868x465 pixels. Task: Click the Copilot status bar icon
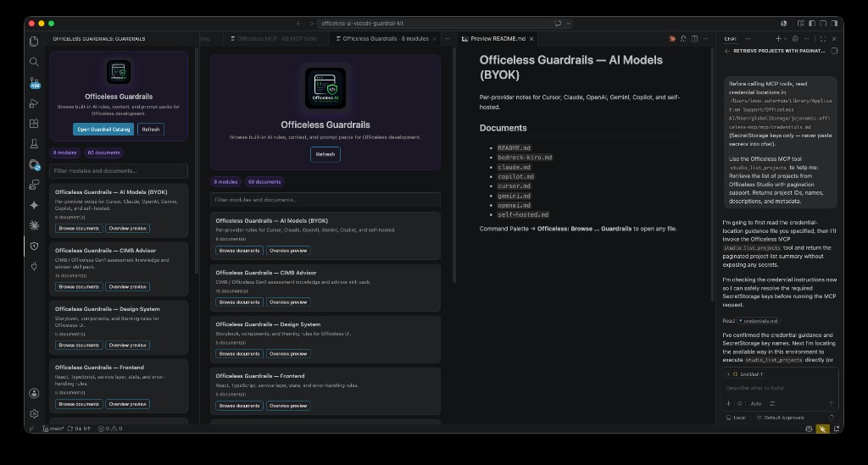point(809,429)
